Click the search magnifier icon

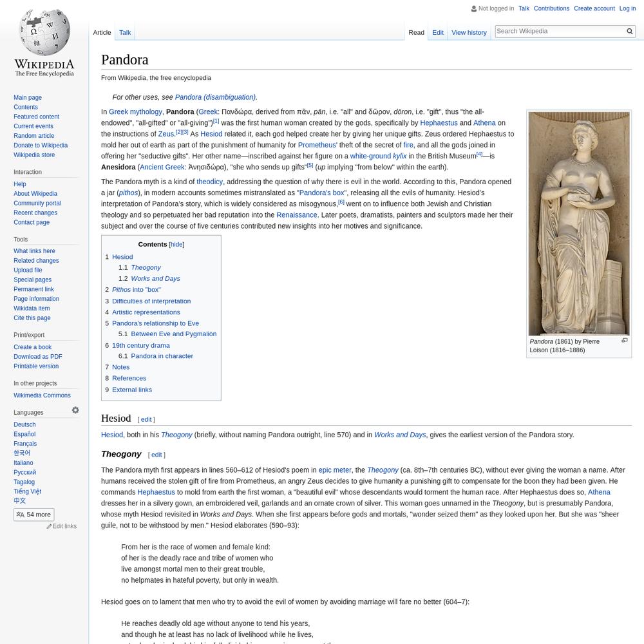(629, 31)
